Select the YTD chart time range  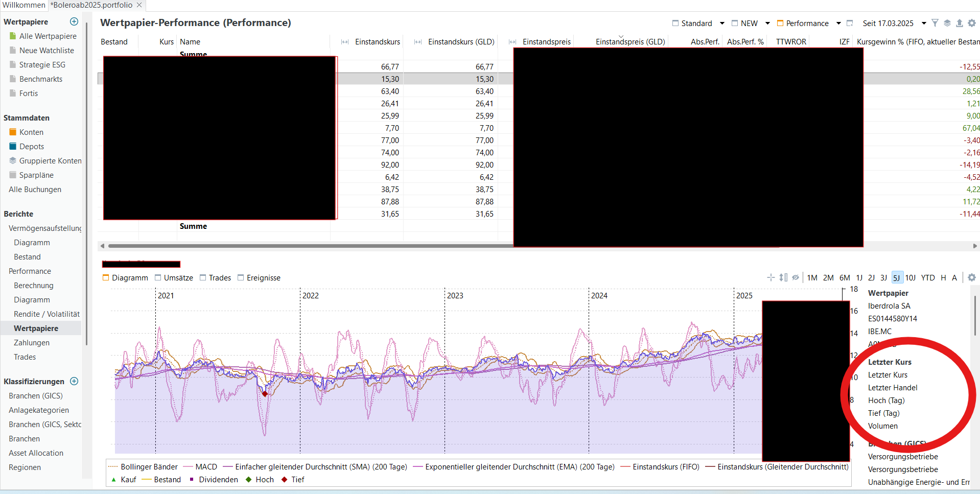tap(927, 278)
